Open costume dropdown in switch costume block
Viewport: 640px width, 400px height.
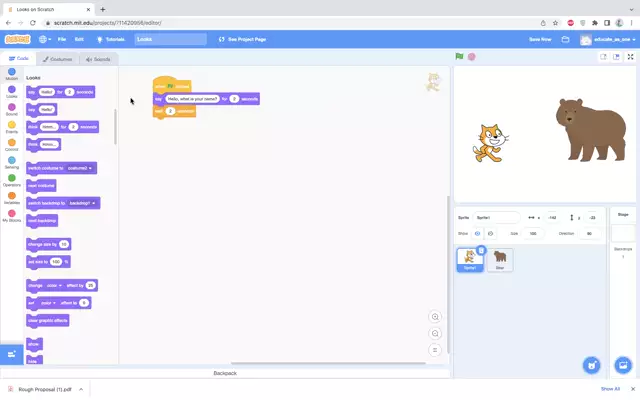point(80,168)
